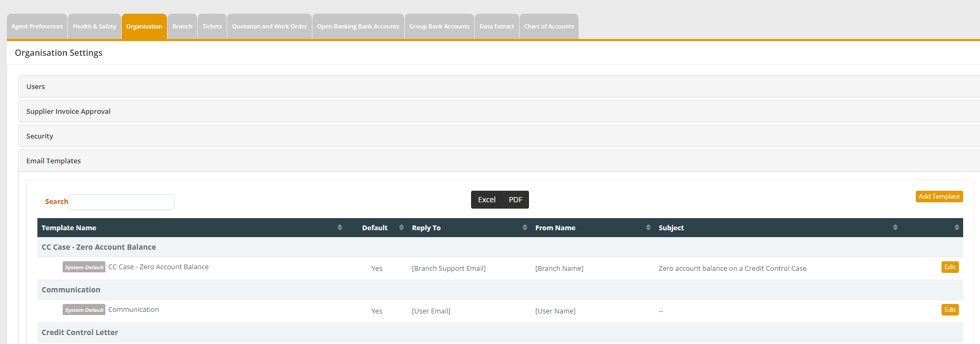
Task: Select the Organisation tab
Action: click(144, 26)
